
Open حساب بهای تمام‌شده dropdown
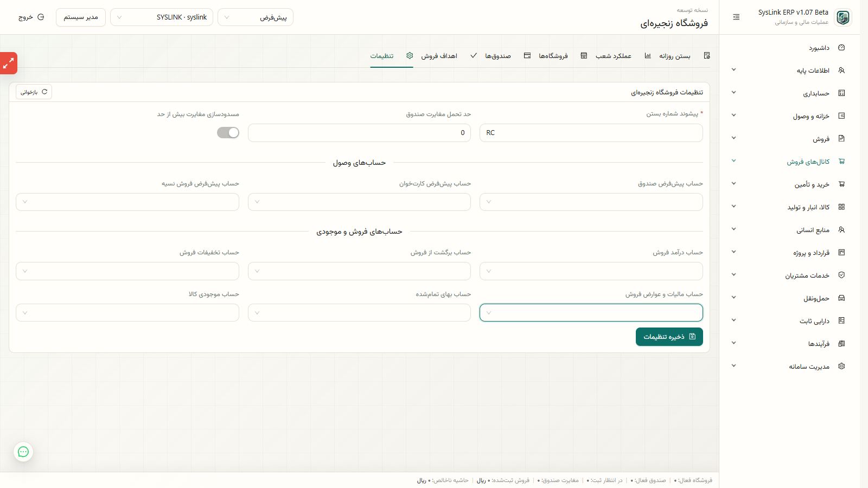tap(359, 313)
